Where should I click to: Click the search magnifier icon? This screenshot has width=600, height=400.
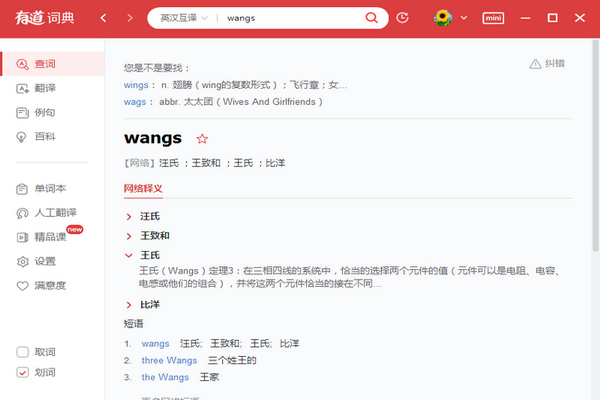[371, 18]
